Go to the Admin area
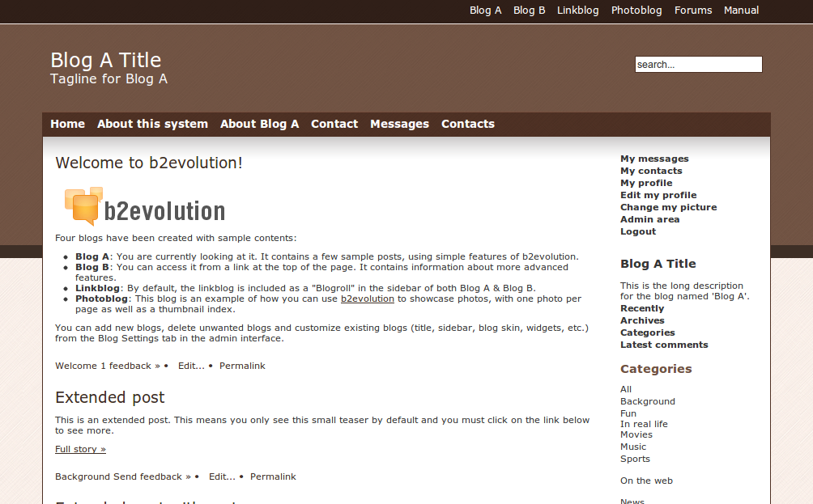813x504 pixels. pyautogui.click(x=649, y=219)
